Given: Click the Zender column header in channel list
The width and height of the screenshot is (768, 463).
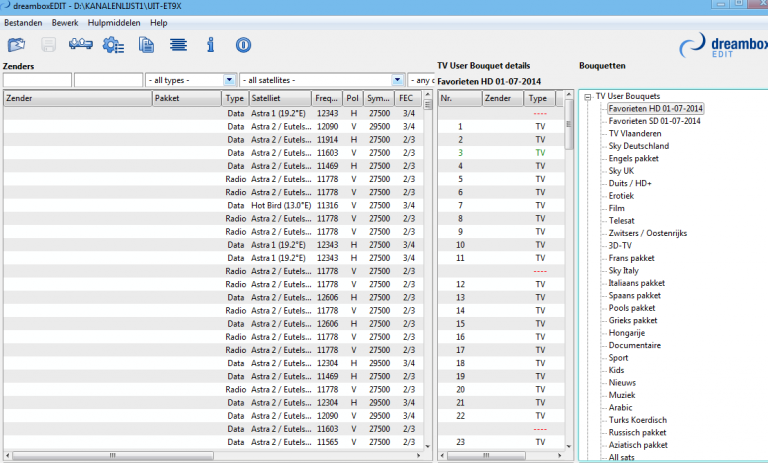Looking at the screenshot, I should (x=76, y=99).
